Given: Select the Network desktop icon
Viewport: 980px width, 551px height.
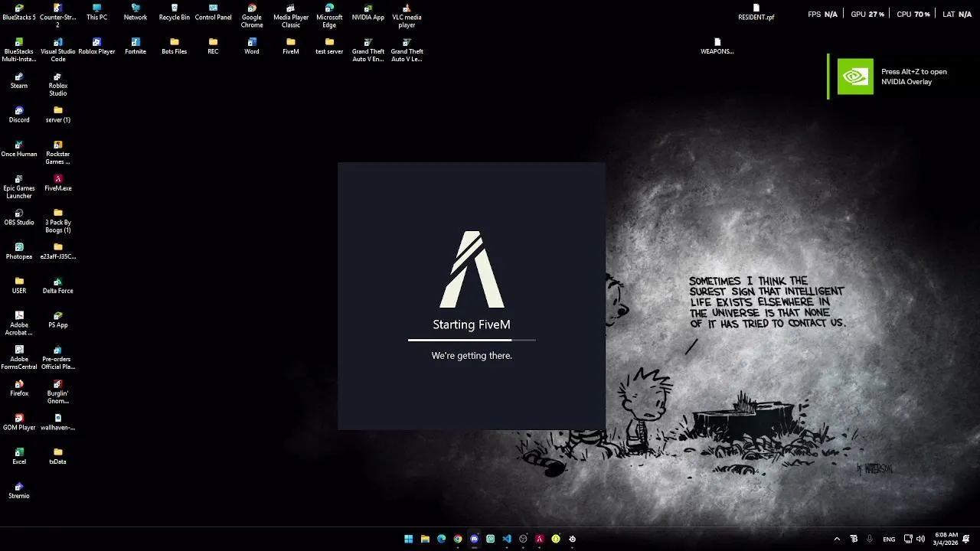Looking at the screenshot, I should coord(136,13).
